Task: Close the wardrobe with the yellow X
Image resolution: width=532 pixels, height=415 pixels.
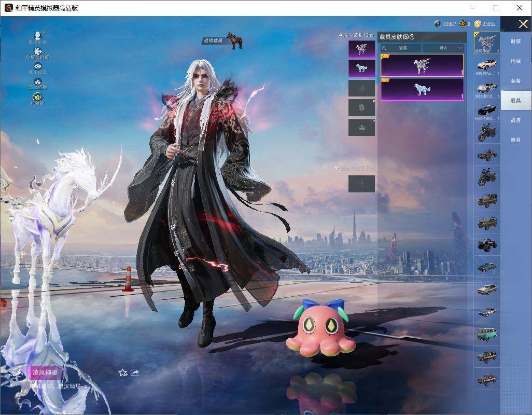Action: (x=523, y=24)
